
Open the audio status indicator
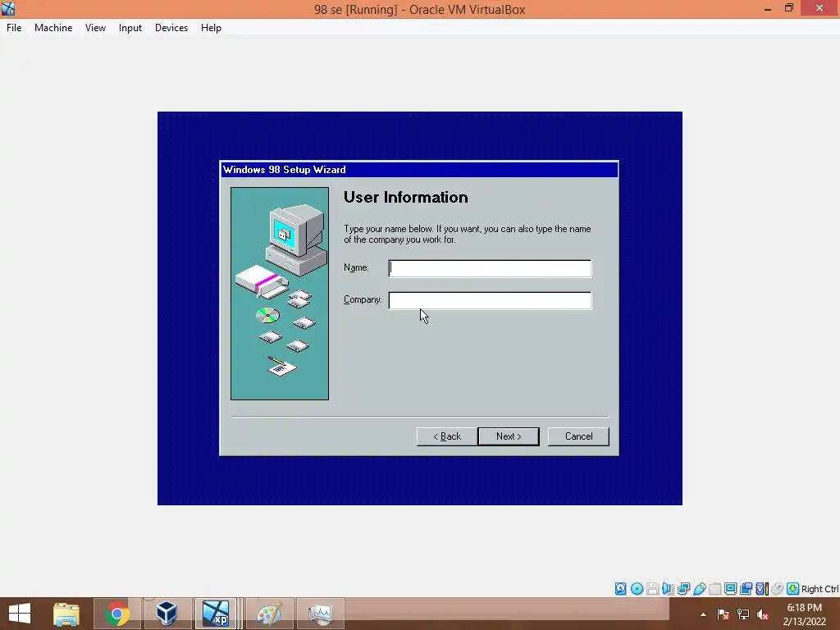click(x=668, y=589)
